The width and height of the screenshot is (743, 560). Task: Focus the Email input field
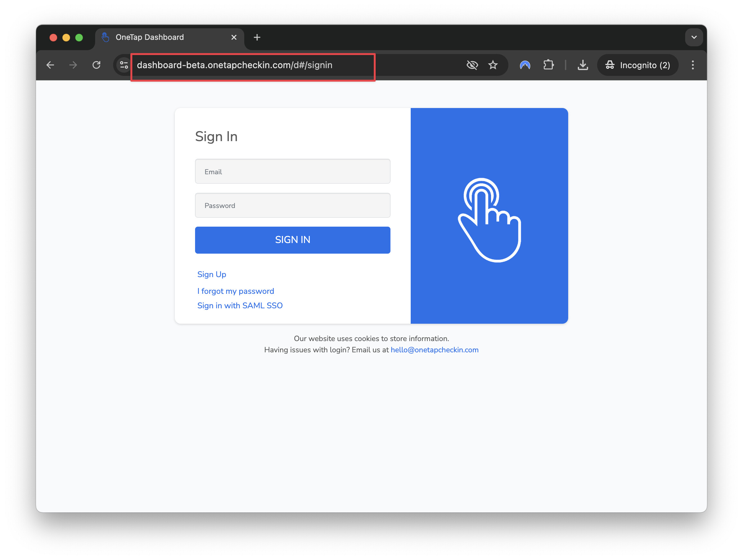[292, 171]
